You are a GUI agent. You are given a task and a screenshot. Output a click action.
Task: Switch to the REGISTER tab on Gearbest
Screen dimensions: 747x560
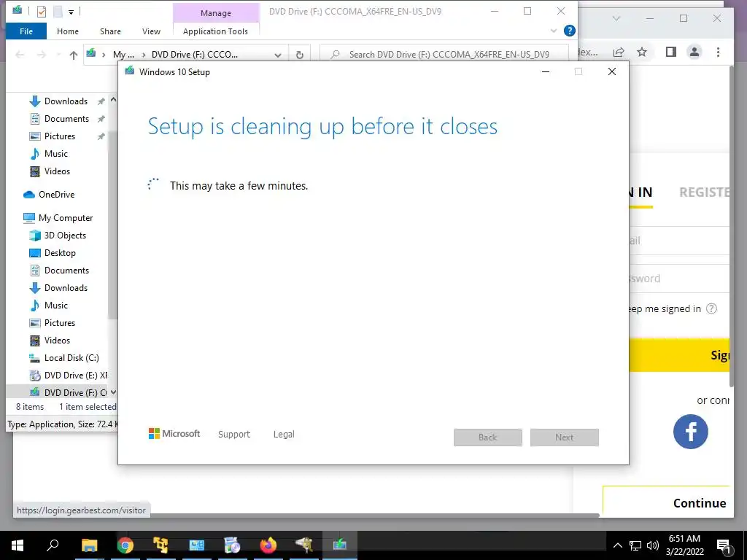[x=705, y=192]
